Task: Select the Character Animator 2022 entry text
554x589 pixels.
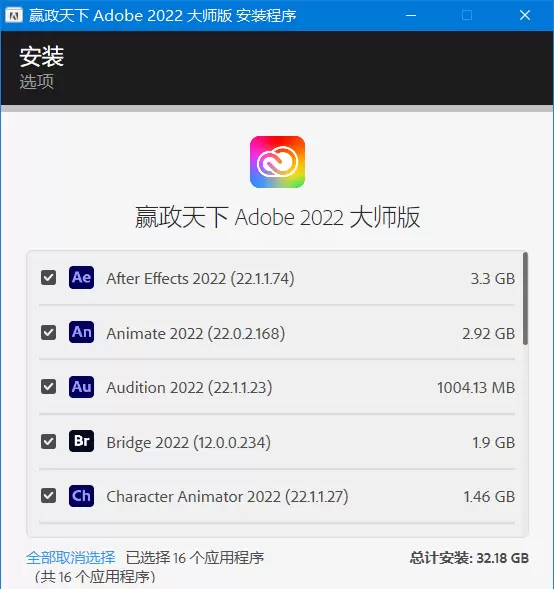Action: pyautogui.click(x=227, y=497)
